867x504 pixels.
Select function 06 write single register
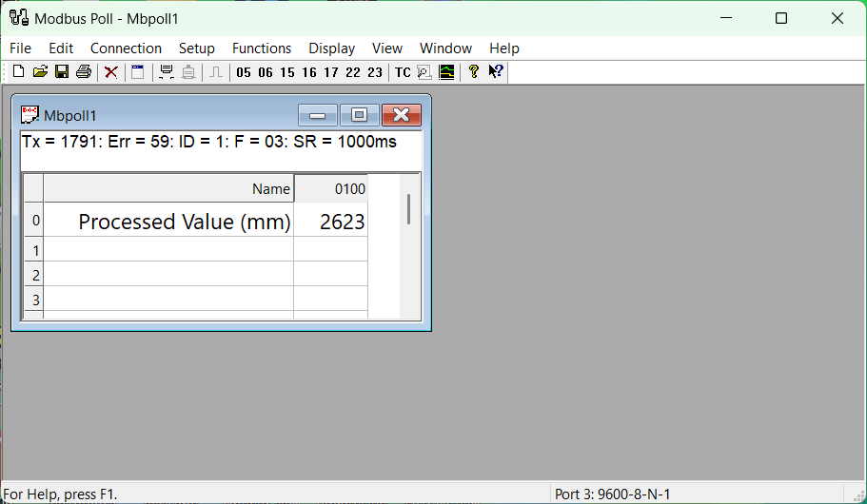266,72
